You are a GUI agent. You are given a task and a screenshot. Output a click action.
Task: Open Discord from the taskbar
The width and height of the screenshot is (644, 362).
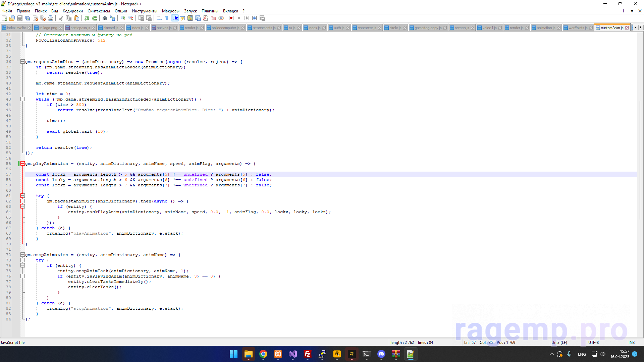point(381,354)
